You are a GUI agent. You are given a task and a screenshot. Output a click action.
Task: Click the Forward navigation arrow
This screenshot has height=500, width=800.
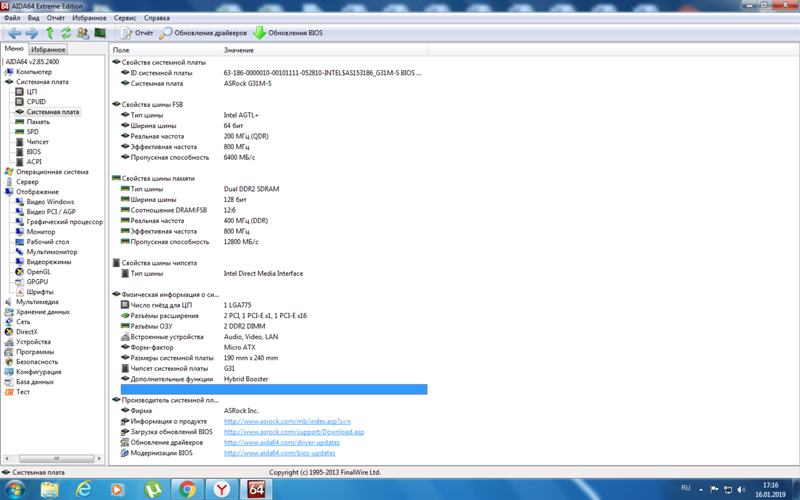32,33
